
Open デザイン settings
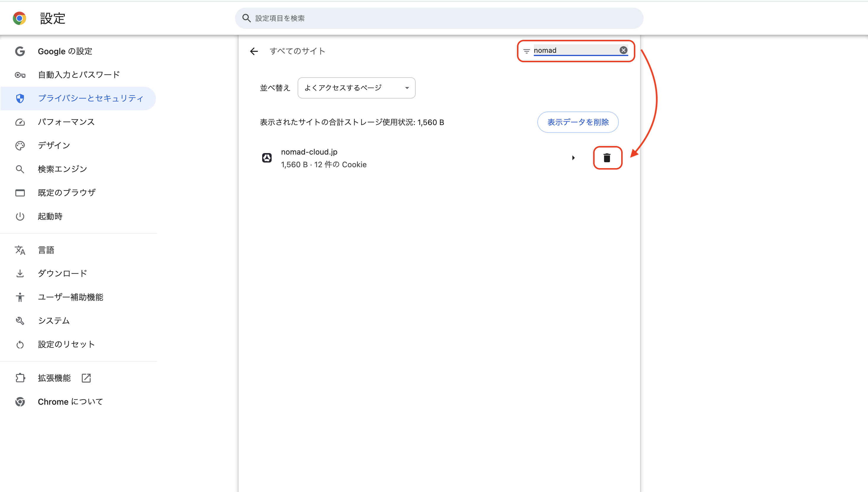[54, 146]
